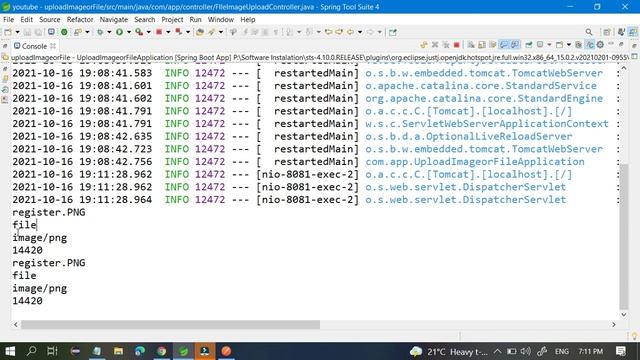Screen dimensions: 640x360
Task: Click the vertical scrollbar down arrow
Action: (624, 315)
